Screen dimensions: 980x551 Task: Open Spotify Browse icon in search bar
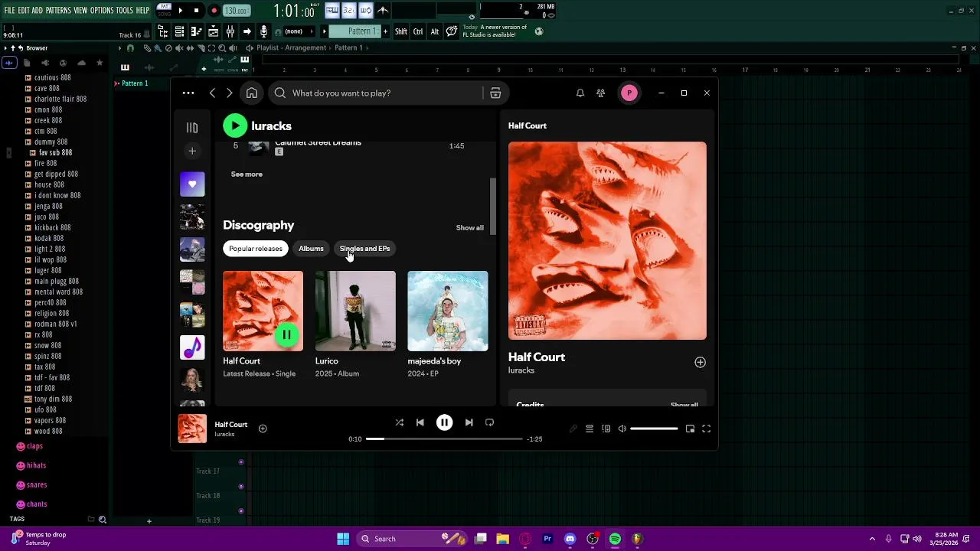495,93
